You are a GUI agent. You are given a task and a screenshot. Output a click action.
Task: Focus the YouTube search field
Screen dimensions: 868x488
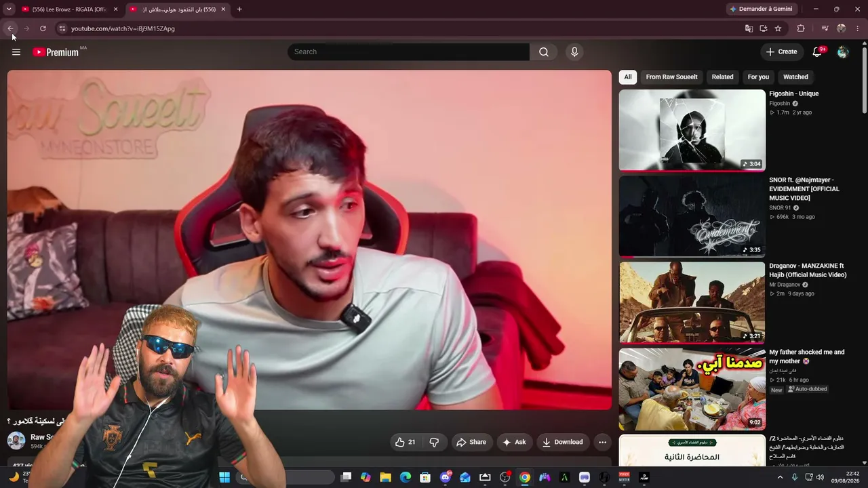point(409,52)
